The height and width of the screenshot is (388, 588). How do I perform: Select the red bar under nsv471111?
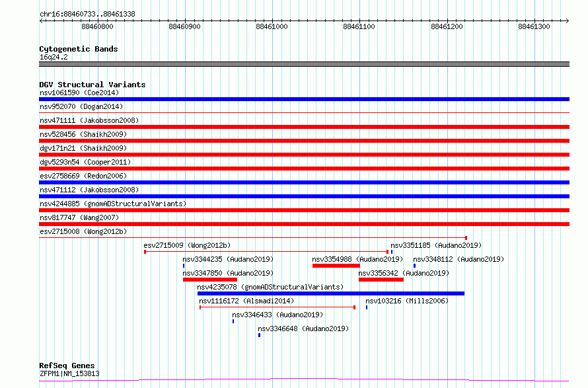(304, 127)
